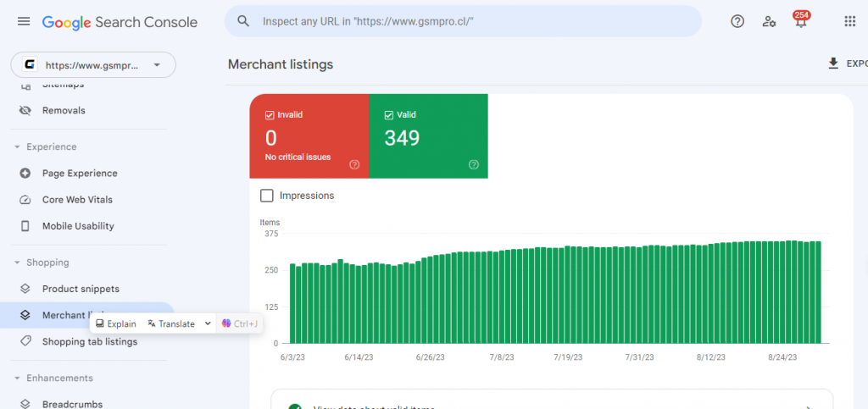
Task: Expand the Translate popup dropdown arrow
Action: [x=208, y=323]
